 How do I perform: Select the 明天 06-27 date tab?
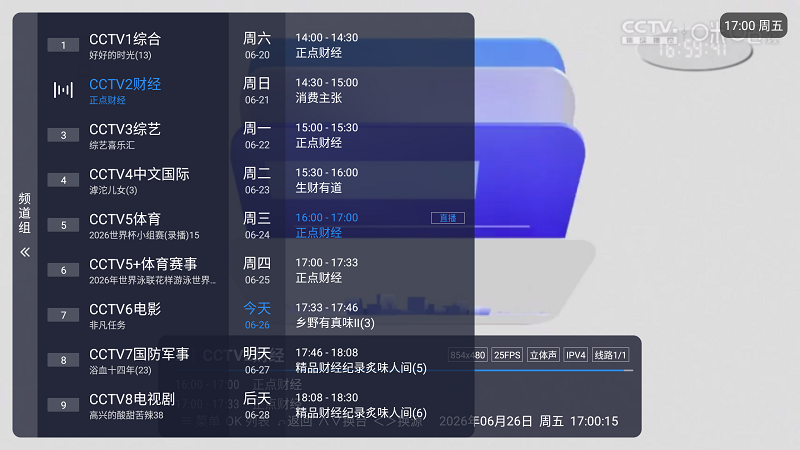click(x=257, y=360)
